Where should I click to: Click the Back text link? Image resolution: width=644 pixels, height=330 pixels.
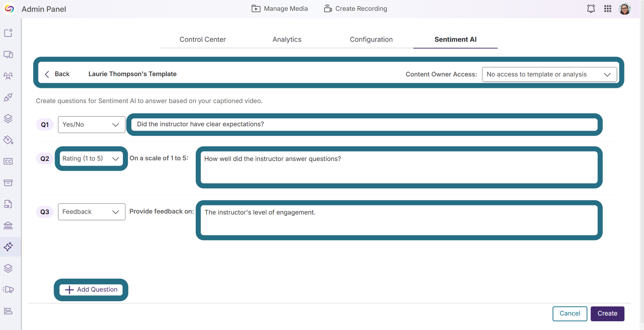pyautogui.click(x=62, y=74)
